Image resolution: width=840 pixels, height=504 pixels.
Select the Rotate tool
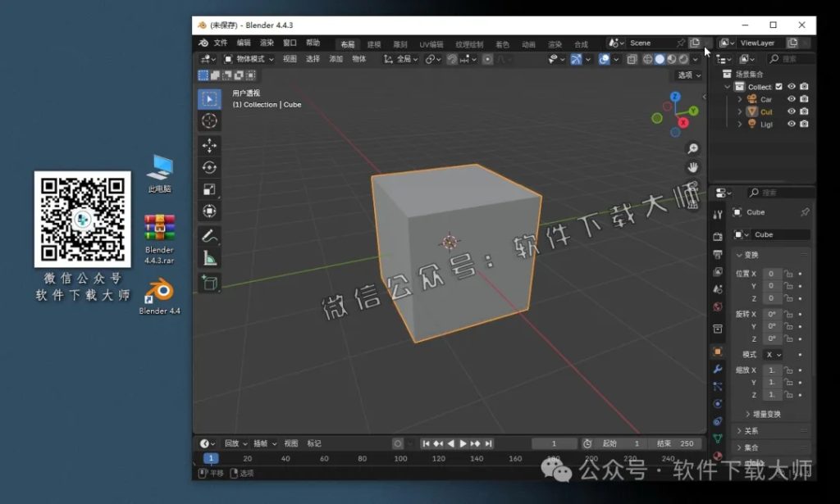[x=210, y=167]
